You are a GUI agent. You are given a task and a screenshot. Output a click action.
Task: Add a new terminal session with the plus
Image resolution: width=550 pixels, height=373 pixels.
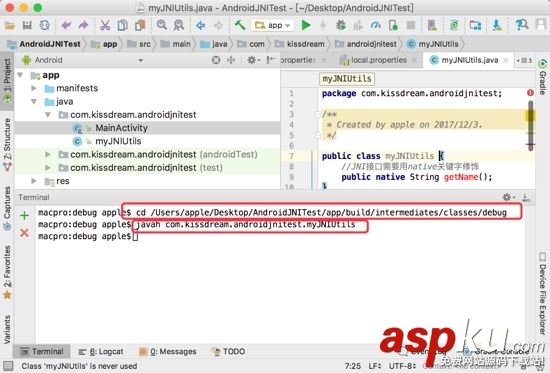coord(24,215)
